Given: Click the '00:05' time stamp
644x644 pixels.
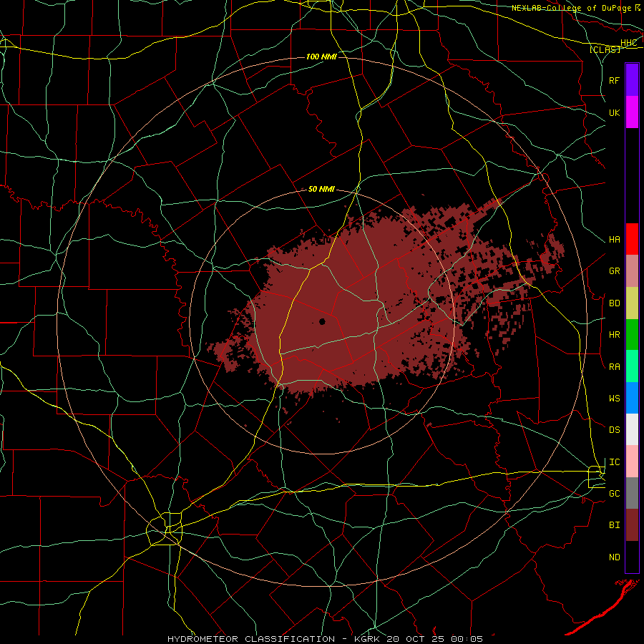Looking at the screenshot, I should pos(467,639).
